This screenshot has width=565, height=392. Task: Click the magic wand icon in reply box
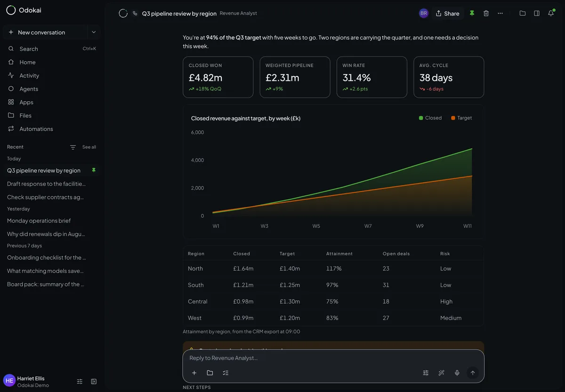point(441,373)
